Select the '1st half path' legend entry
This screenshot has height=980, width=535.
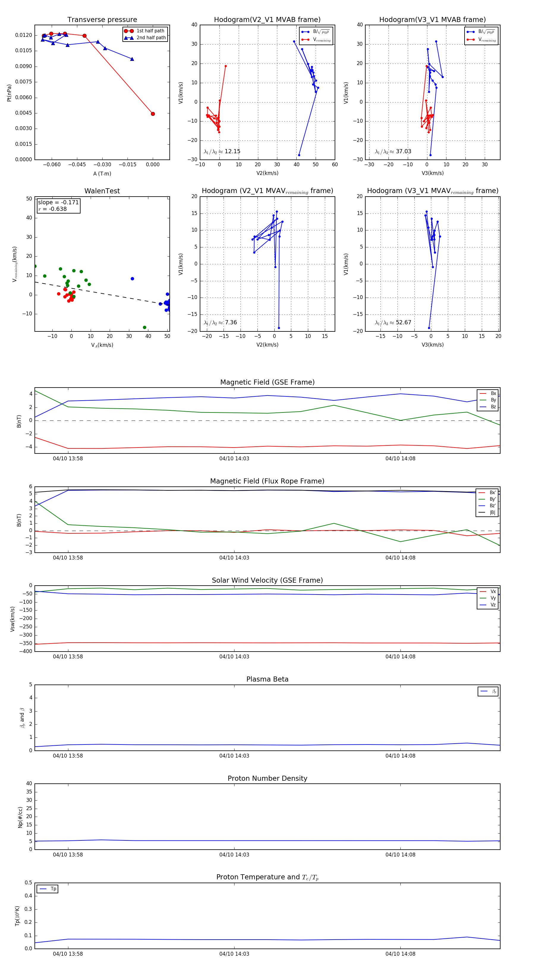click(145, 31)
